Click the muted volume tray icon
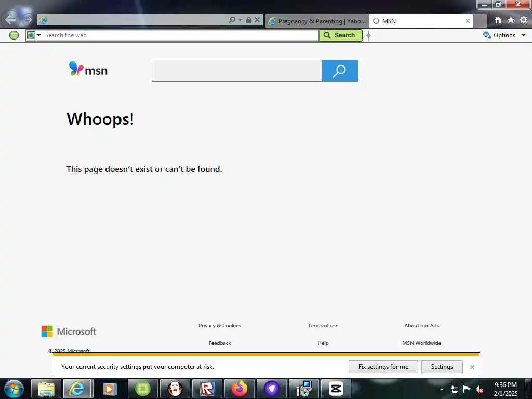 [480, 389]
